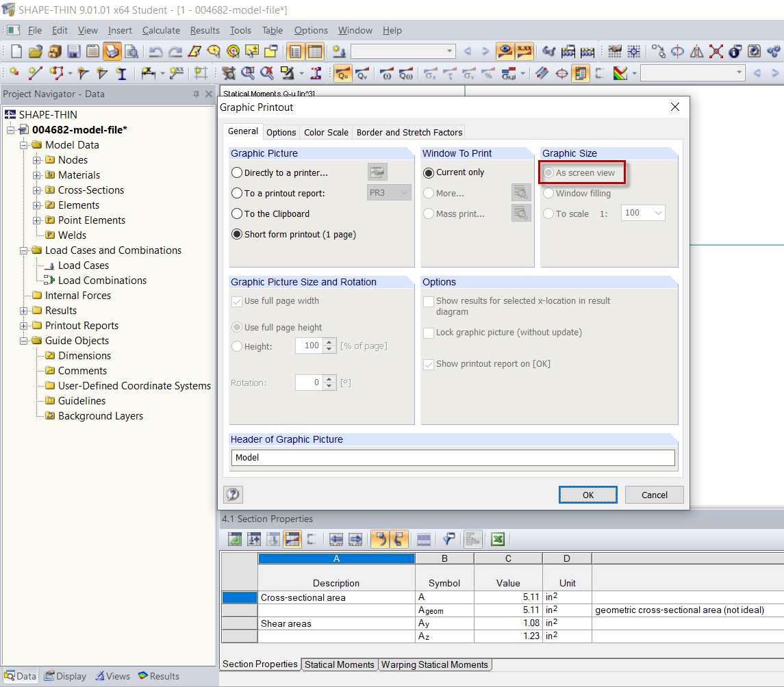Screen dimensions: 784x687
Task: Click the OK button
Action: tap(587, 495)
